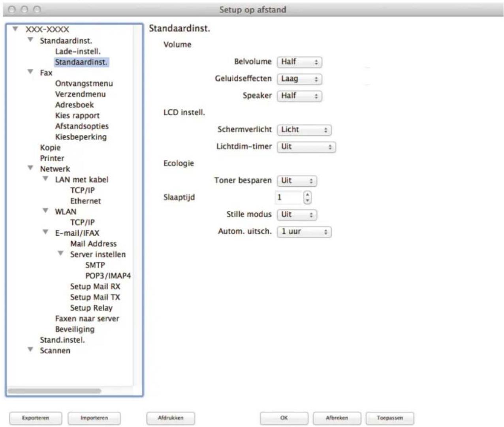Collapse the Netwerk tree group
The width and height of the screenshot is (504, 427).
pos(30,168)
